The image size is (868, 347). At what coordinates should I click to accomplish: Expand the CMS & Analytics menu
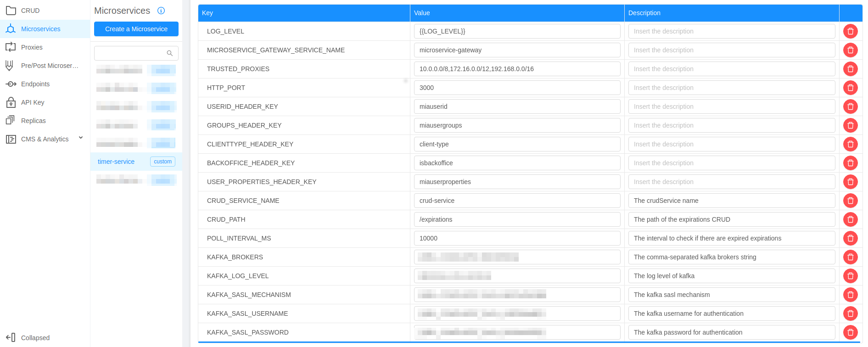click(x=45, y=139)
